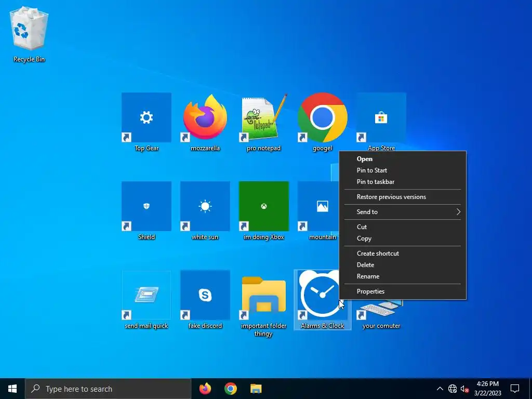Show hidden system tray icons
This screenshot has width=532, height=399.
click(440, 389)
